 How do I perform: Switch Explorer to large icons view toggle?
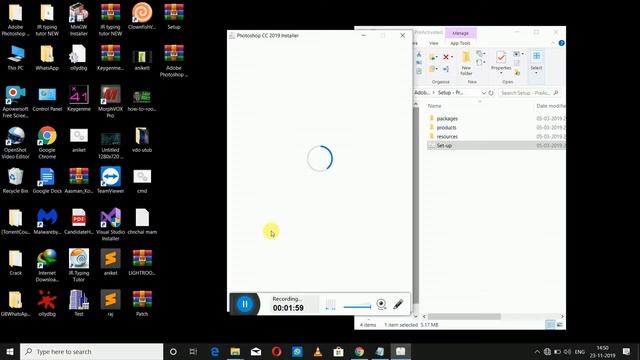(560, 325)
